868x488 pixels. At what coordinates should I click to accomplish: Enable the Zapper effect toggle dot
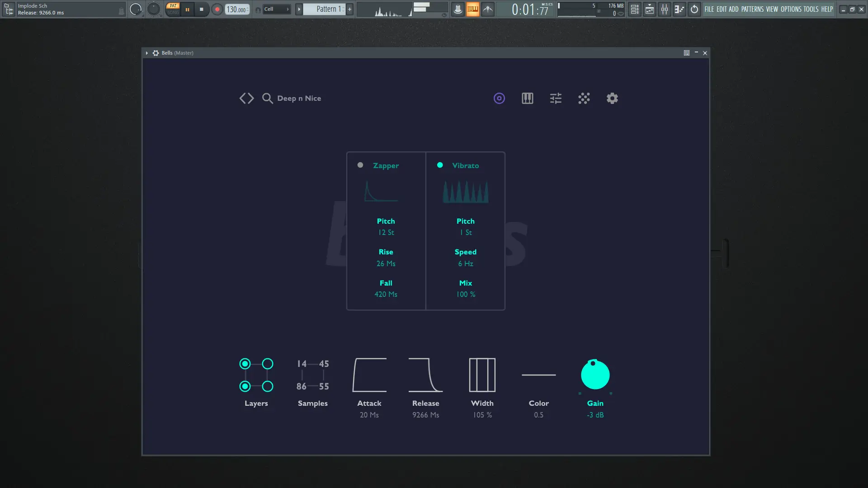[x=360, y=165]
